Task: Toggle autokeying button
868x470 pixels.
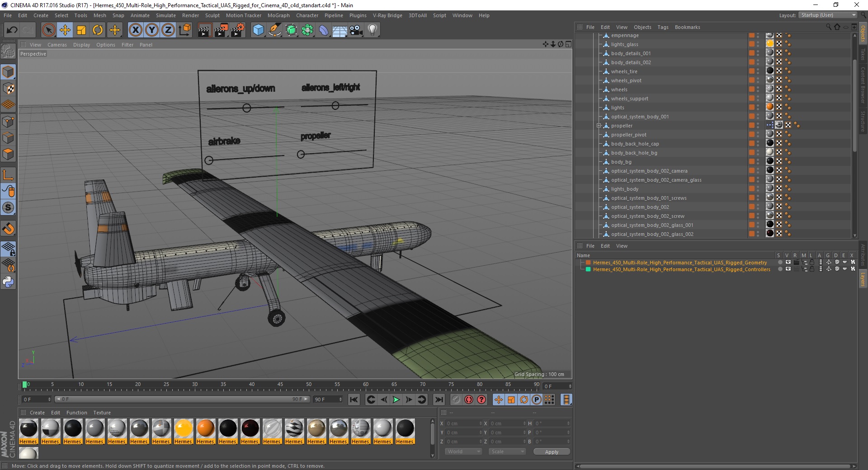Action: coord(469,399)
